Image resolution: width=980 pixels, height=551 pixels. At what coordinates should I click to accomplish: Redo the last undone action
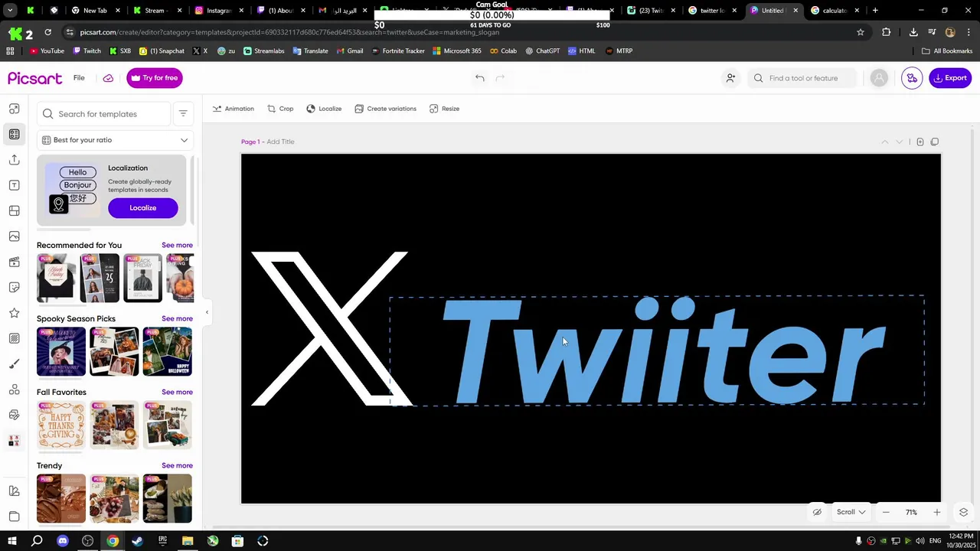tap(500, 78)
